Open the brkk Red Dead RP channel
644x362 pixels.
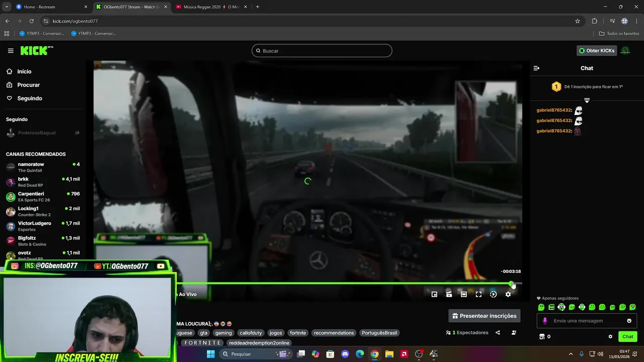(x=43, y=182)
